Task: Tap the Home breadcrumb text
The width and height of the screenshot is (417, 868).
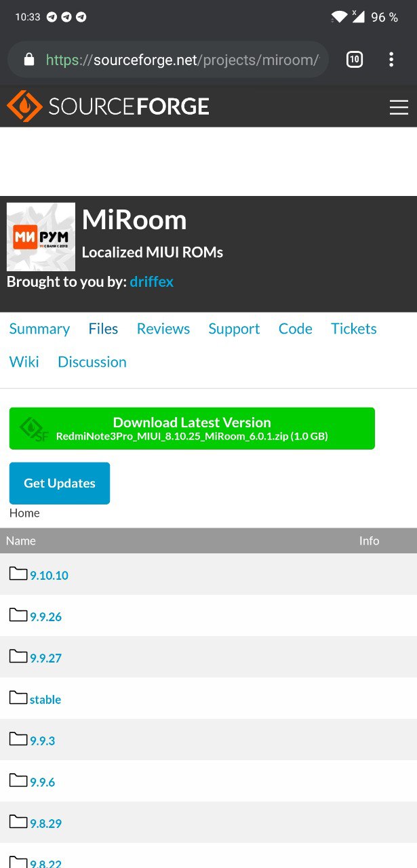Action: [24, 513]
